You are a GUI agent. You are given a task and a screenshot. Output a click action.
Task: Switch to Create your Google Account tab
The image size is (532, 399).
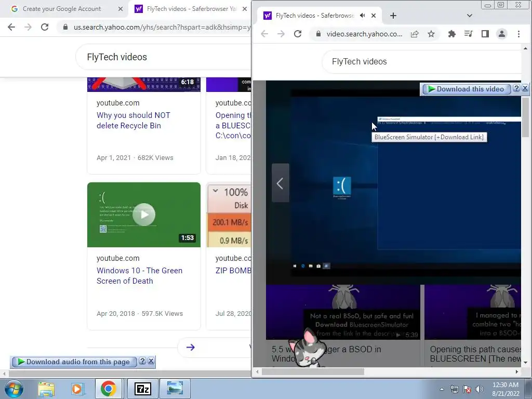tap(62, 9)
